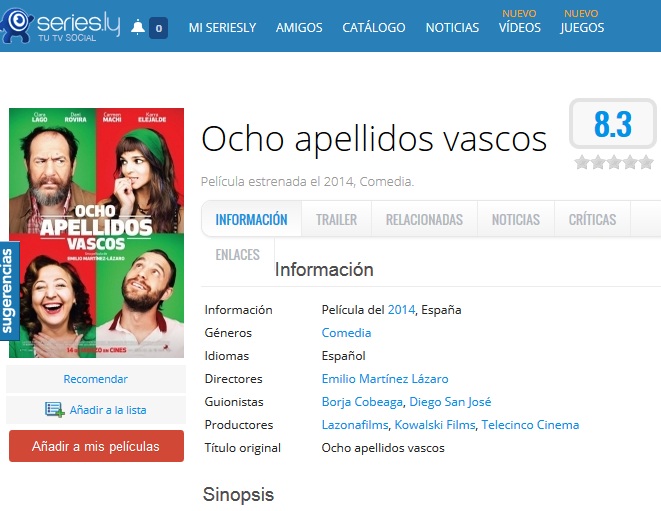Click the Título original value text

(383, 448)
